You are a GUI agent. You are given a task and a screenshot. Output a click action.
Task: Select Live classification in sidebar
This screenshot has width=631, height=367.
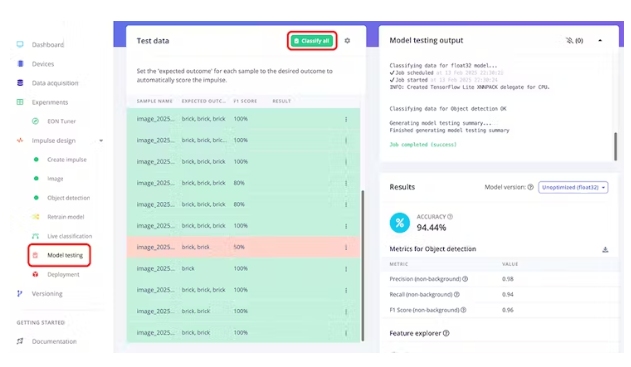click(70, 236)
